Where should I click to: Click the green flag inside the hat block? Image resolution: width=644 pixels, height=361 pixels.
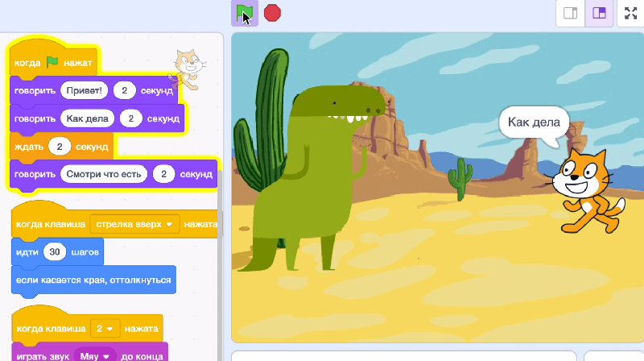52,62
